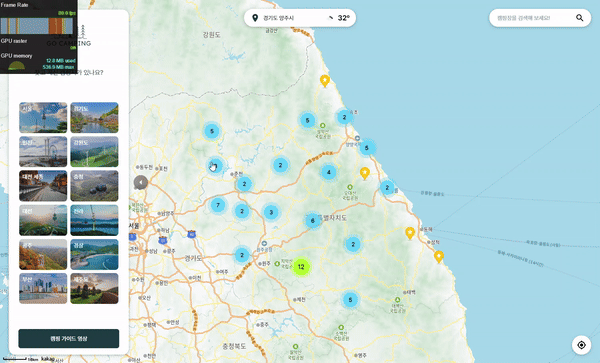Click the Frame Rate graph overlay
Screen dimensions: 600x363
point(37,26)
